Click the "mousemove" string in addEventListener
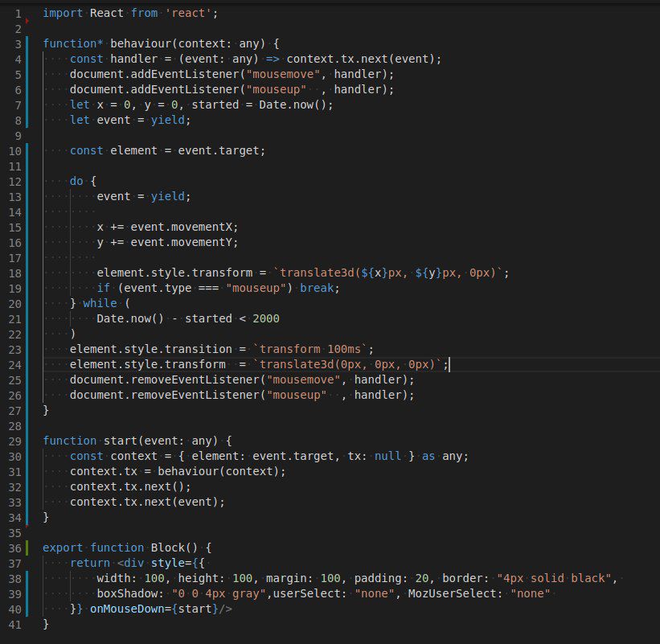Viewport: 660px width, 644px height. tap(283, 75)
